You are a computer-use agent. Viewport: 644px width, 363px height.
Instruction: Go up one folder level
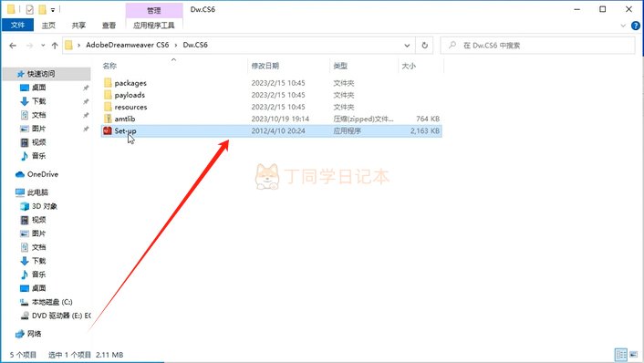point(55,46)
